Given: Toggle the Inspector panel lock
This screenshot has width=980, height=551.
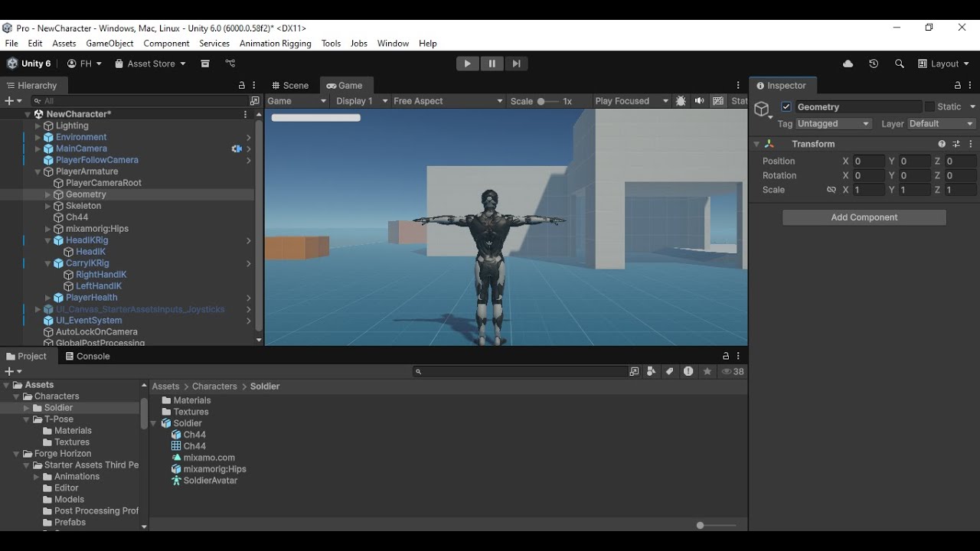Looking at the screenshot, I should pyautogui.click(x=958, y=86).
